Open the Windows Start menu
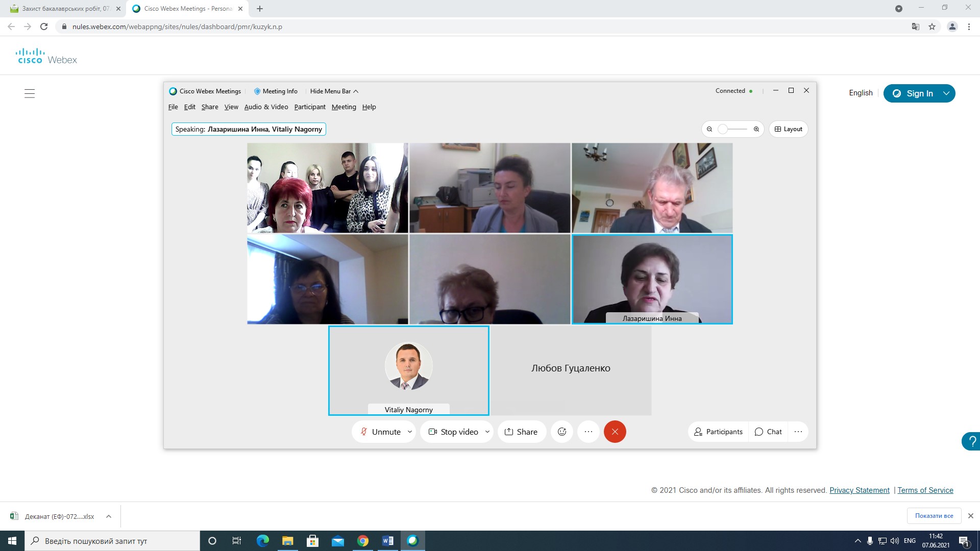The image size is (980, 551). [12, 541]
